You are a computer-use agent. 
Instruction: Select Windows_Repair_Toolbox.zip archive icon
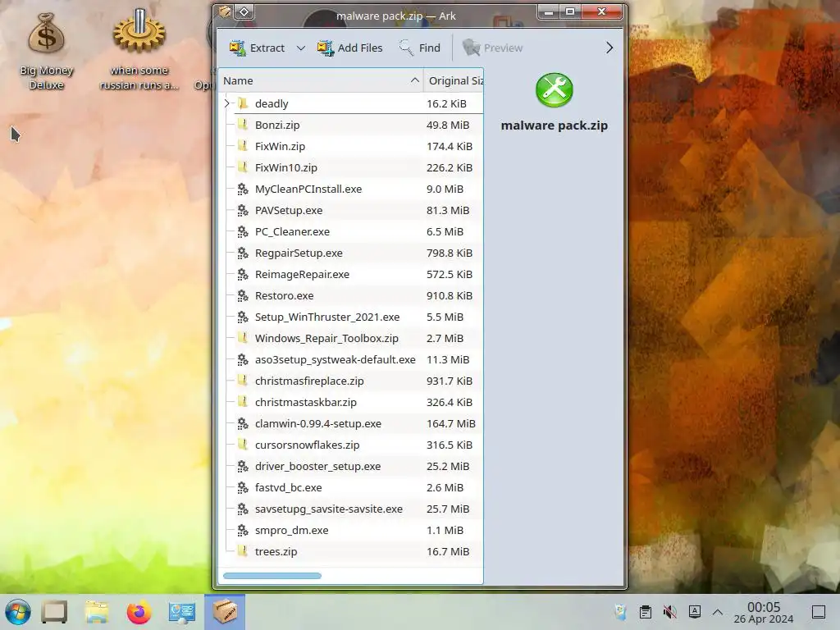coord(243,338)
